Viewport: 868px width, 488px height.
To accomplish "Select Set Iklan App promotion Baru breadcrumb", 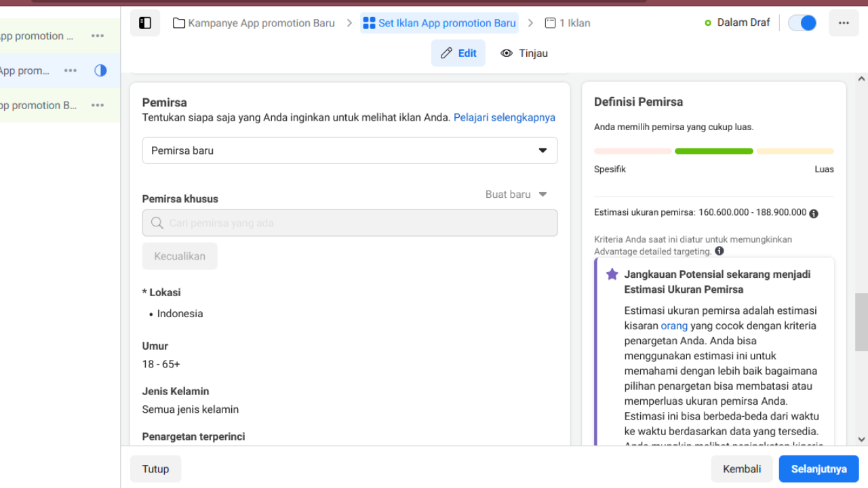I will tap(439, 23).
